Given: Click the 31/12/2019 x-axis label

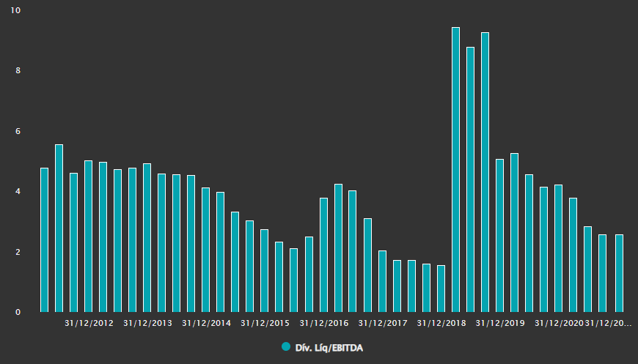Looking at the screenshot, I should [500, 324].
